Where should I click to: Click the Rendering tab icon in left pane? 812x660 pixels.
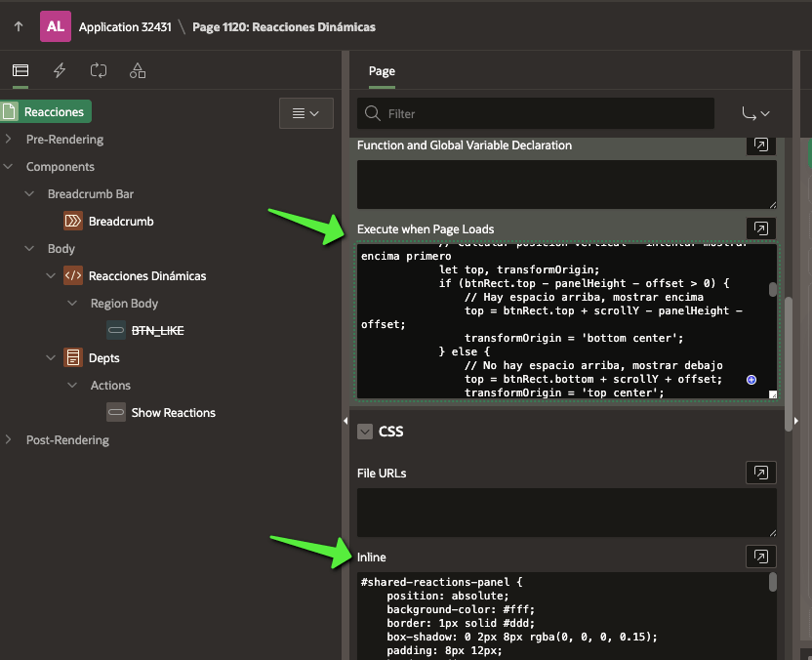pyautogui.click(x=20, y=70)
